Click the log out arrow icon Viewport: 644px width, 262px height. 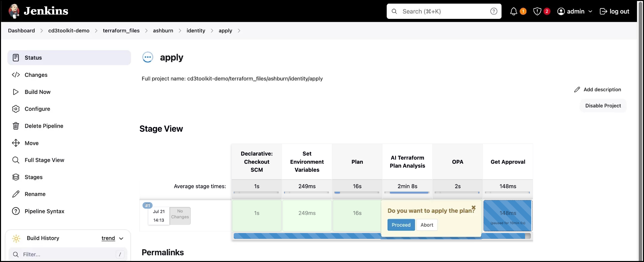click(x=603, y=11)
